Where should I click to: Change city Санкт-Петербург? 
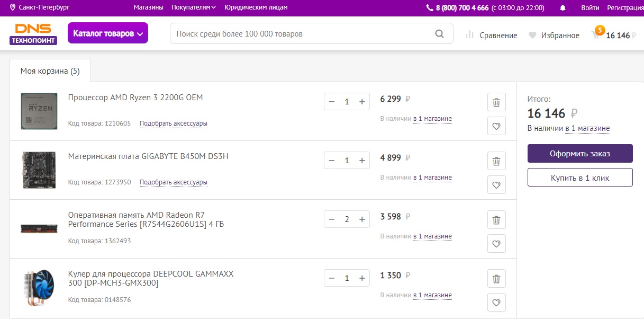[x=44, y=7]
